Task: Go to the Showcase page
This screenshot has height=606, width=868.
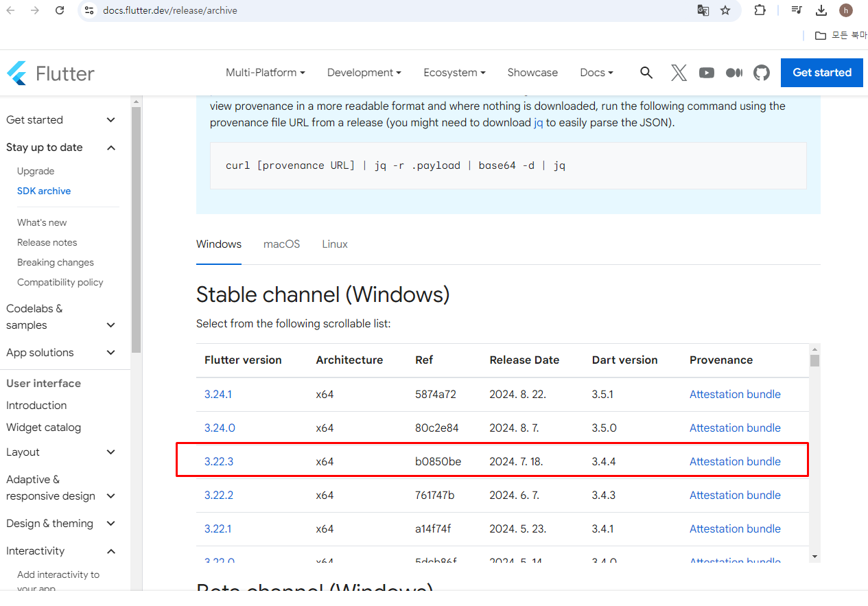Action: [532, 73]
